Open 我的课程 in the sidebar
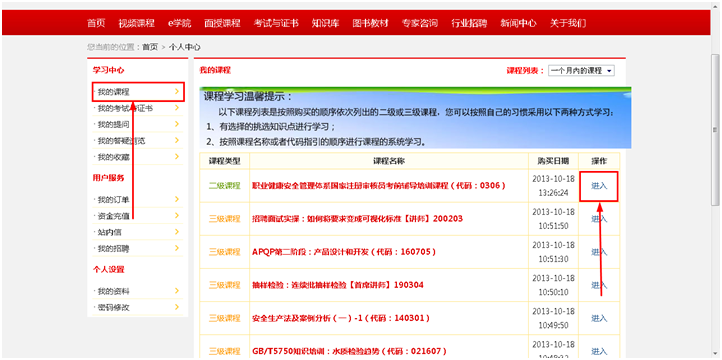Image resolution: width=722 pixels, height=360 pixels. pos(138,92)
